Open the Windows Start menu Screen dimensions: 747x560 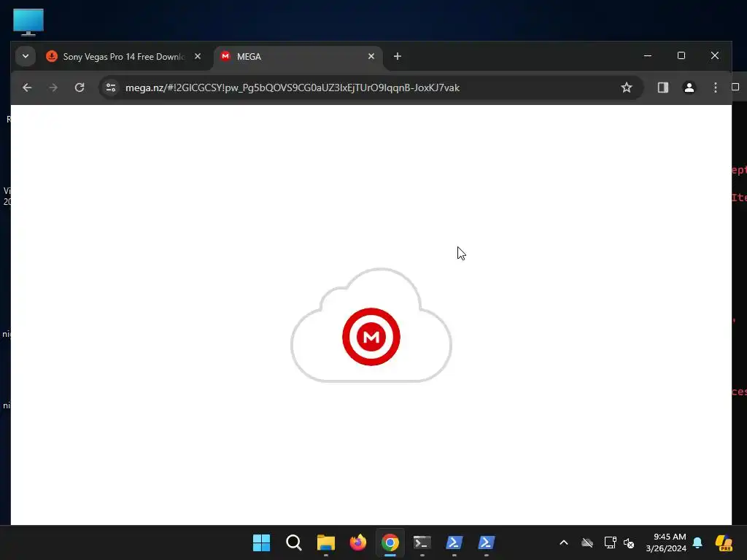[x=261, y=542]
